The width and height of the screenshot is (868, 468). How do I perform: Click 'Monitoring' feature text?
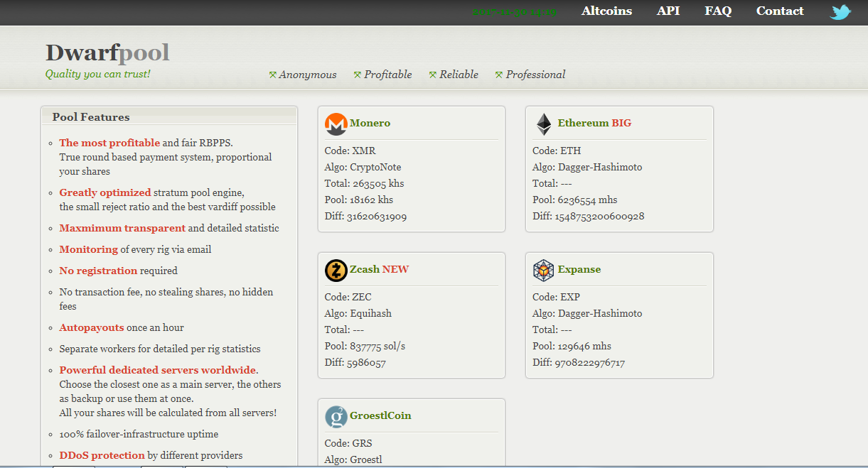click(89, 249)
